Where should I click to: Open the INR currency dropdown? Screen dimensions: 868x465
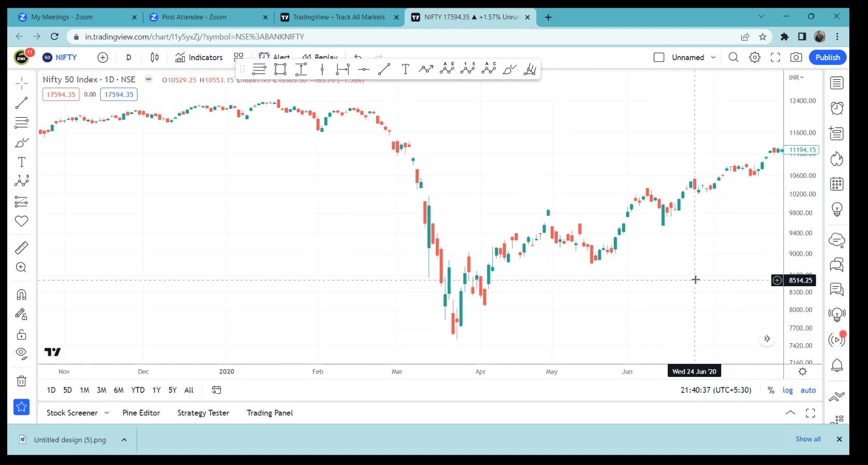(796, 78)
